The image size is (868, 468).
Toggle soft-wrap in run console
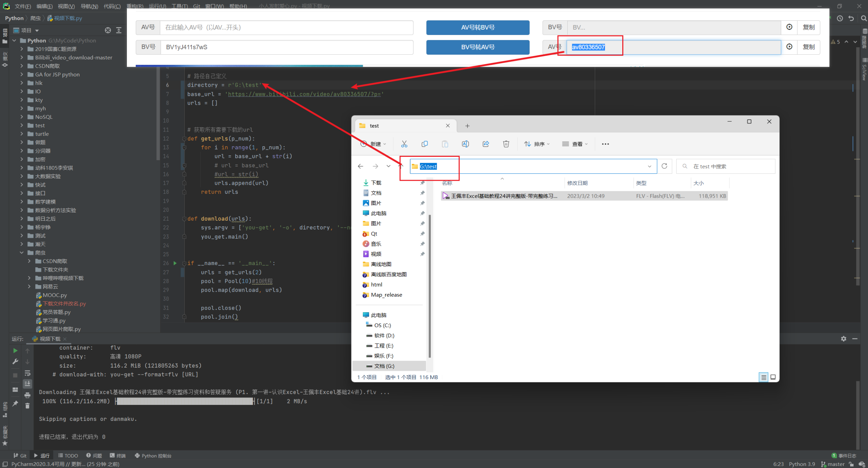[x=27, y=373]
